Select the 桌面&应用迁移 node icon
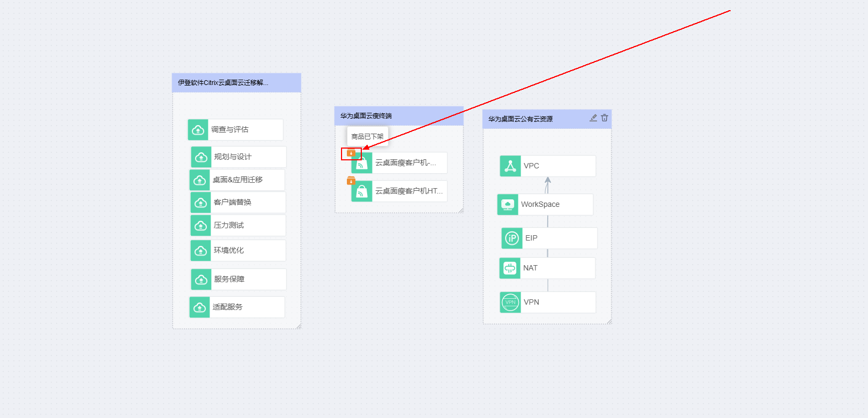The height and width of the screenshot is (418, 868). pyautogui.click(x=200, y=180)
